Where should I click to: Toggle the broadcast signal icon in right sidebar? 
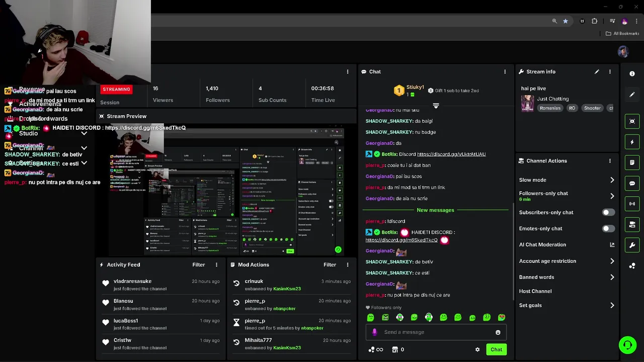632,204
